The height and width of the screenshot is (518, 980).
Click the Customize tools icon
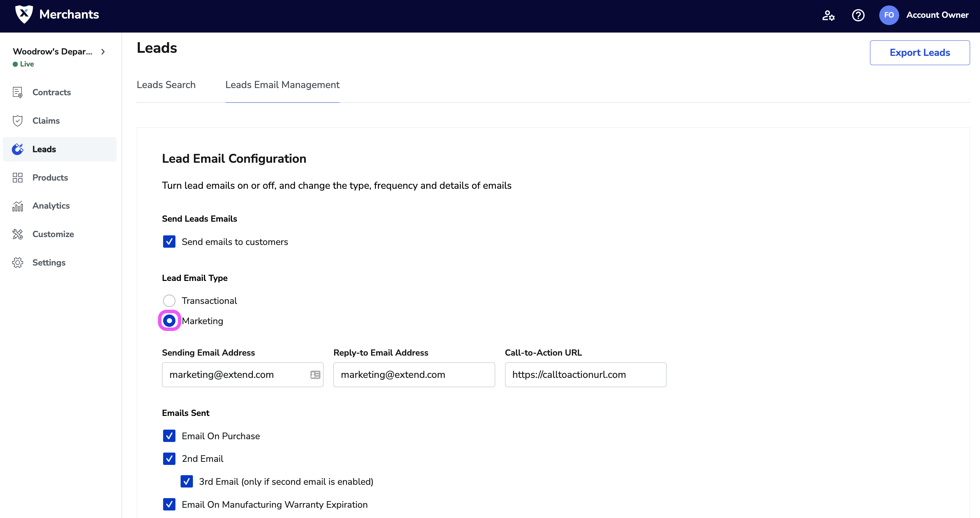(17, 234)
